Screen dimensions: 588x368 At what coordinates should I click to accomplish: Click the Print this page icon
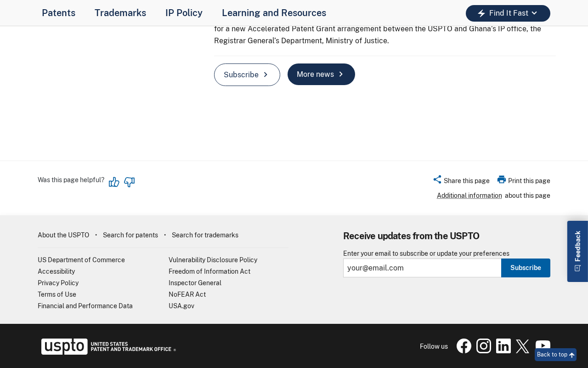502,180
